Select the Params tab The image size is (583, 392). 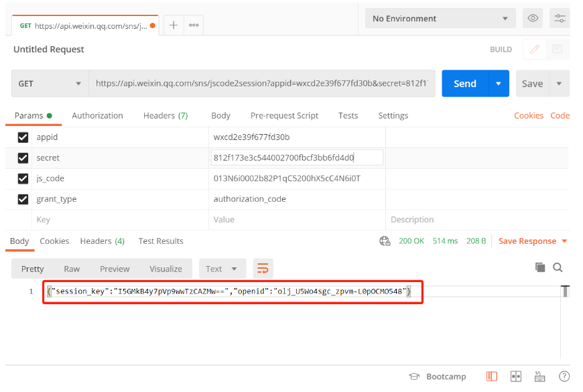click(33, 116)
